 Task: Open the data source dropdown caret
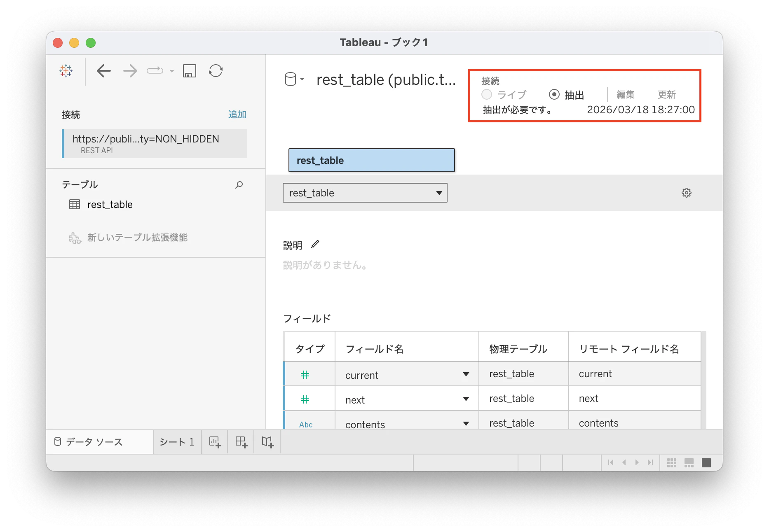tap(302, 79)
